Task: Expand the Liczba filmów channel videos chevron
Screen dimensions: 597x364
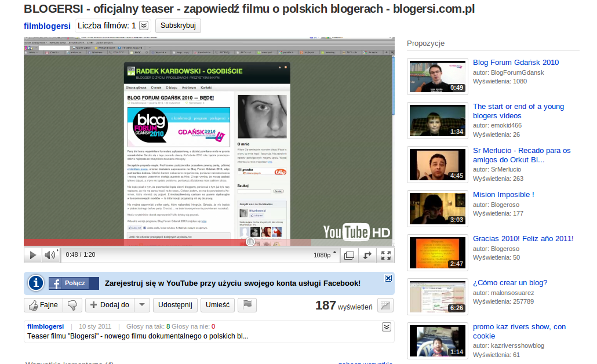Action: pos(144,26)
